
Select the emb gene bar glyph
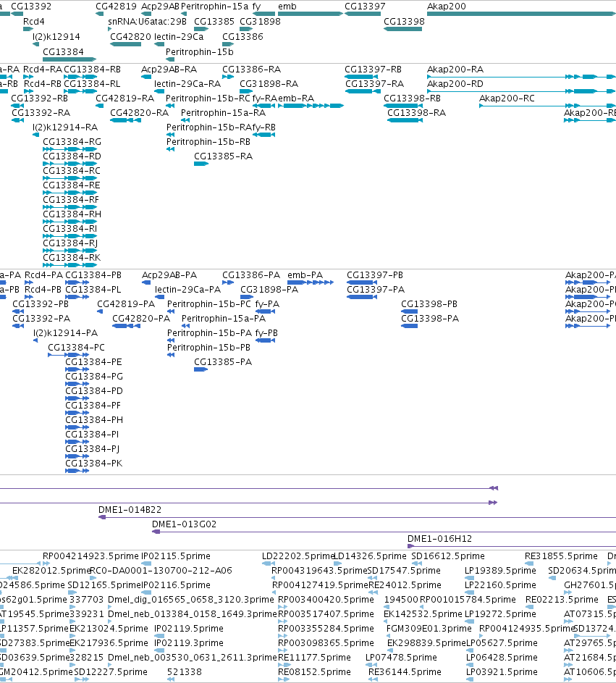point(311,14)
